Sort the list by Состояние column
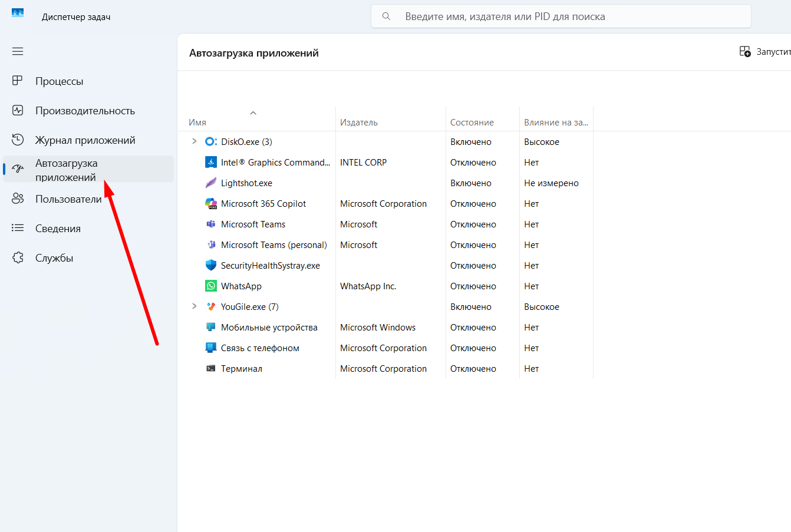 click(x=472, y=123)
